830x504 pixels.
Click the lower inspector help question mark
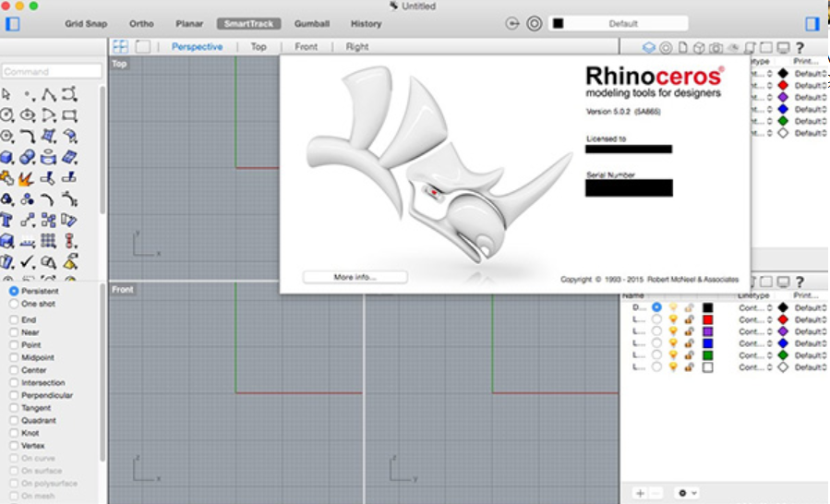[x=800, y=282]
